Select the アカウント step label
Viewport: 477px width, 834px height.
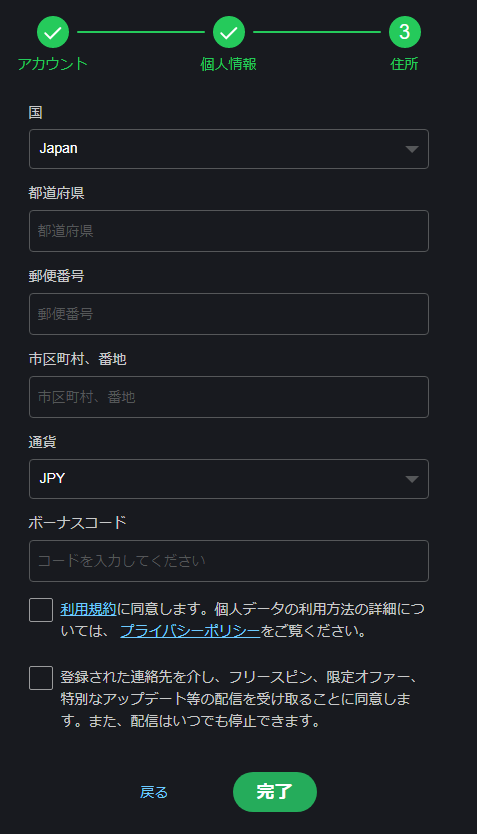(x=53, y=64)
